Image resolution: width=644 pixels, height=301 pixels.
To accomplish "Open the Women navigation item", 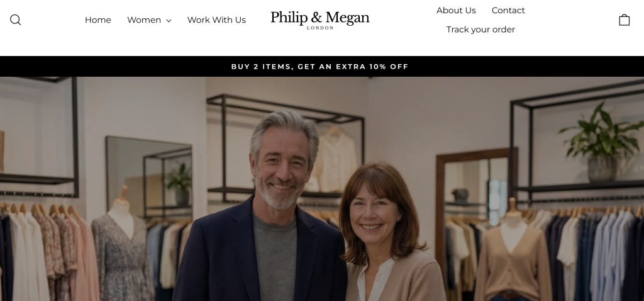I will coord(144,20).
